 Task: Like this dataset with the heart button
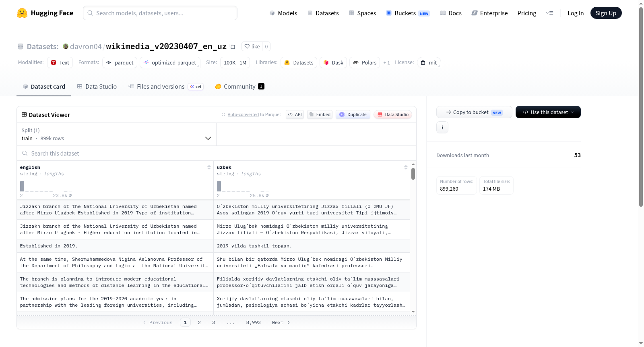[x=252, y=46]
